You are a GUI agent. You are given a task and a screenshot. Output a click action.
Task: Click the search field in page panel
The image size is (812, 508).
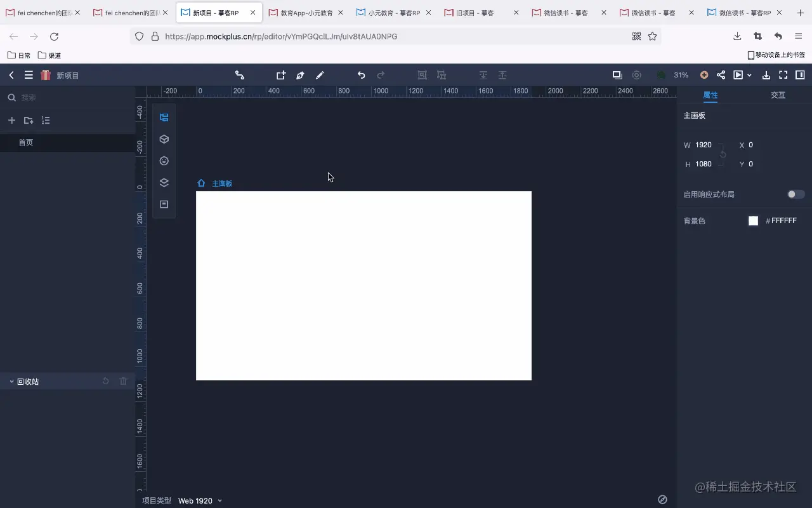(67, 97)
